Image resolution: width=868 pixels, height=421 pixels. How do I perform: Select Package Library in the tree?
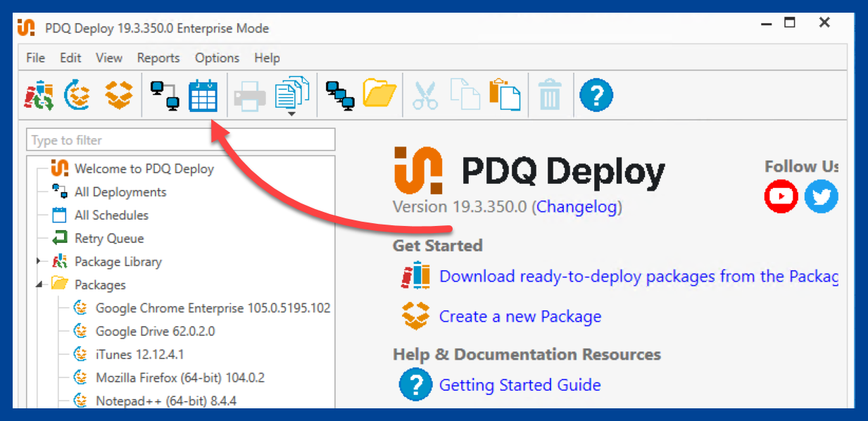118,262
